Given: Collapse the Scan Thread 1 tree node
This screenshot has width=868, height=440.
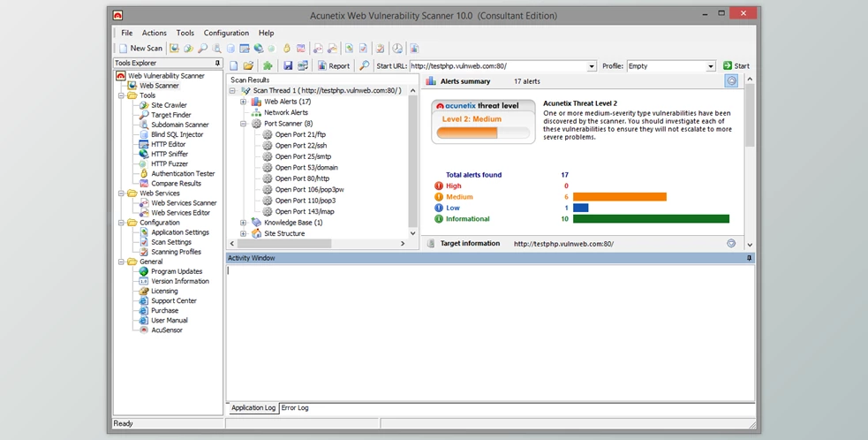Looking at the screenshot, I should pyautogui.click(x=232, y=90).
